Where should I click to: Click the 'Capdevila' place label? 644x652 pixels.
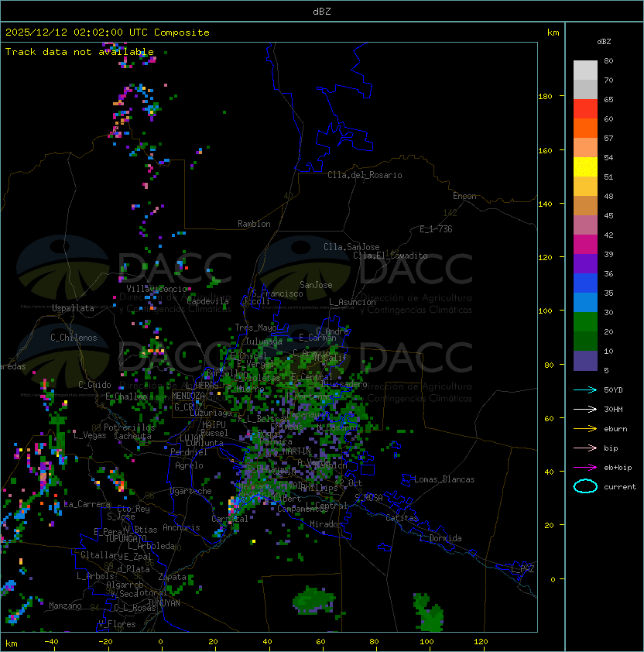207,301
